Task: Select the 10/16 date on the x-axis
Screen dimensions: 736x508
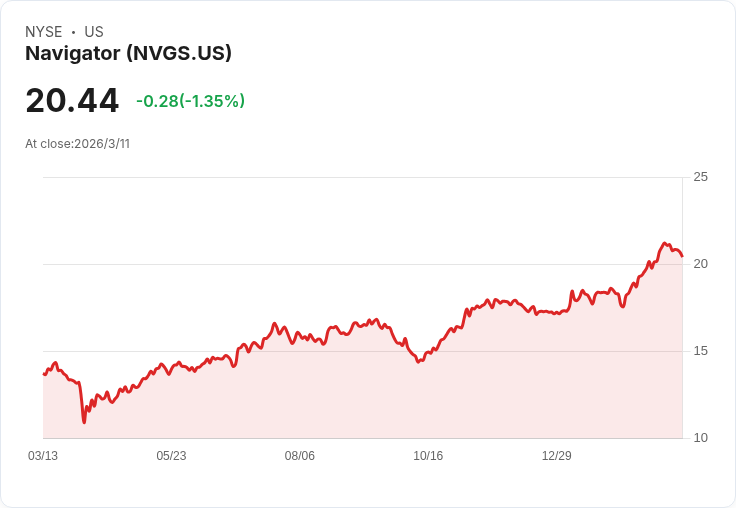Action: (x=428, y=456)
